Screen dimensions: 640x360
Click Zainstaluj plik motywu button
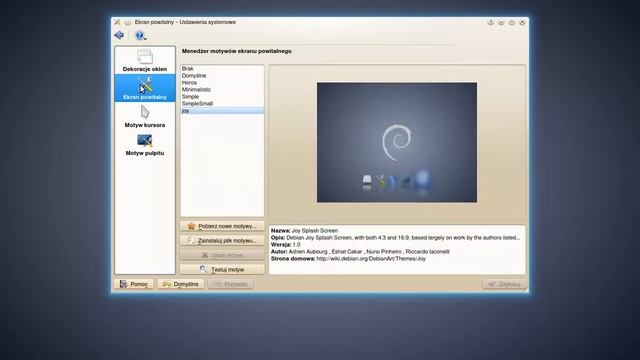click(x=222, y=240)
